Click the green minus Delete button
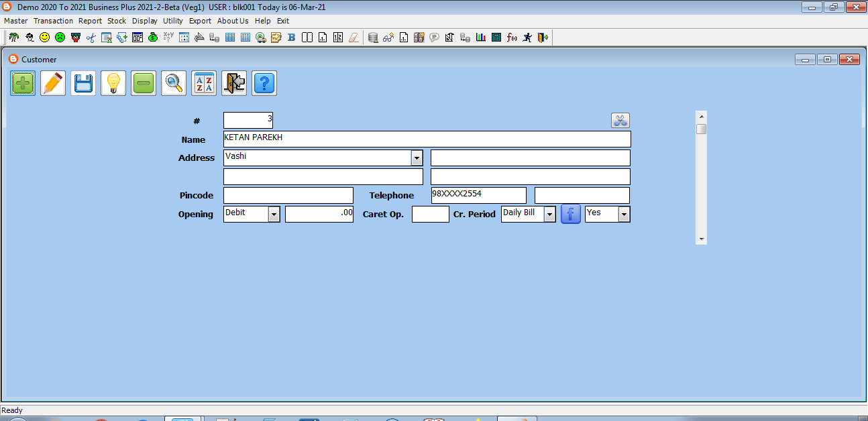This screenshot has height=421, width=868. point(144,84)
